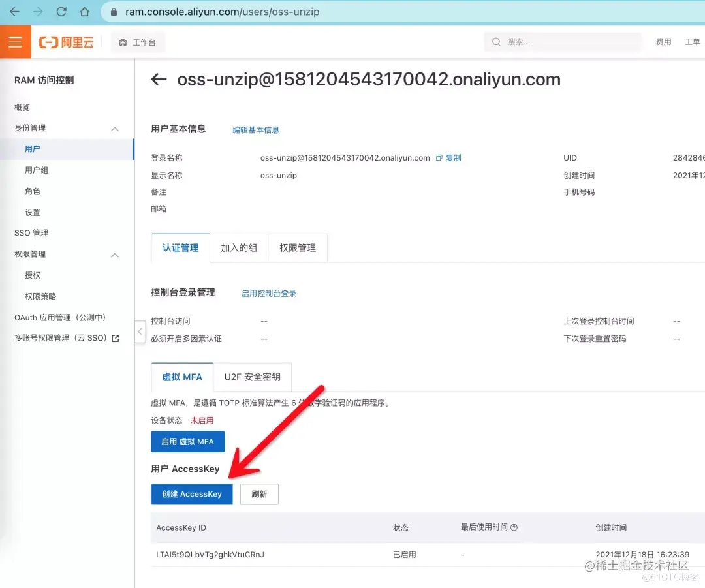
Task: Click 编辑基本信息 link
Action: pos(256,130)
